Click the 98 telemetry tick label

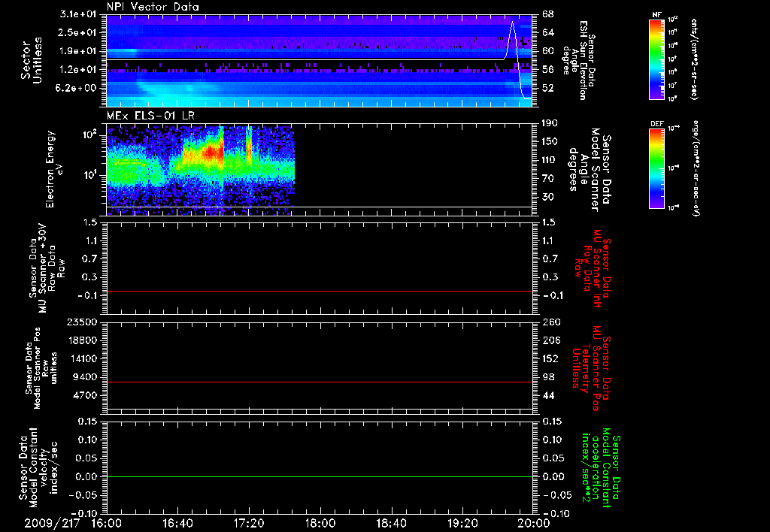click(548, 377)
